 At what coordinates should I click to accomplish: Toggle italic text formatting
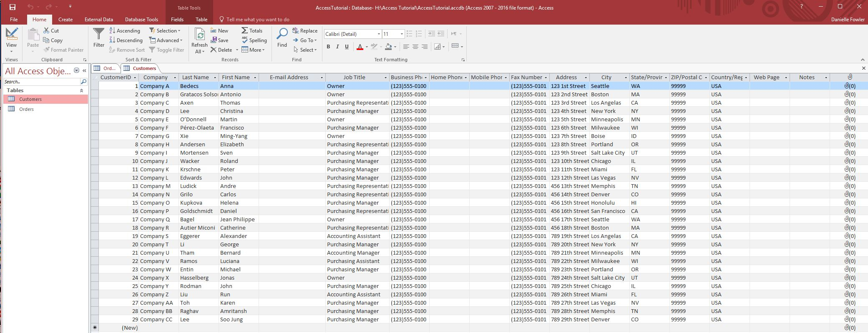[337, 47]
